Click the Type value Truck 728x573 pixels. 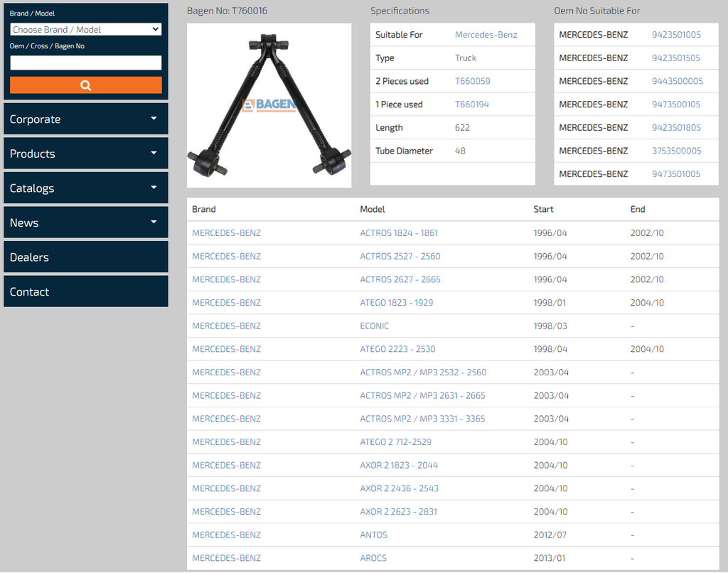coord(466,58)
